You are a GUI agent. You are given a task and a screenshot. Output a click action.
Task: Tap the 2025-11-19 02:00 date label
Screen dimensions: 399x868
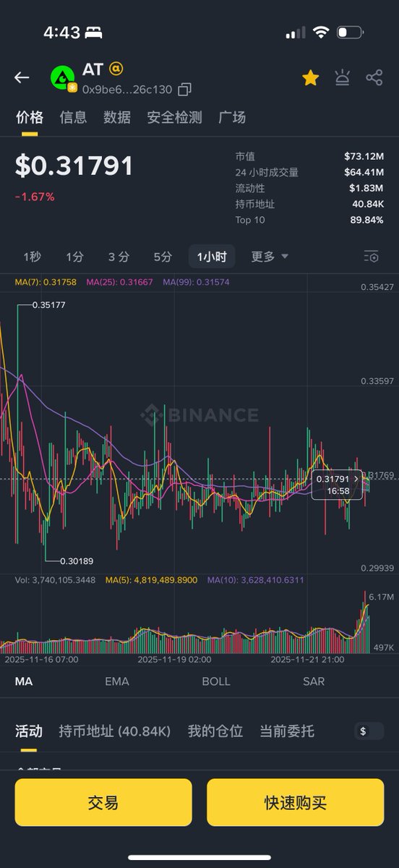click(174, 660)
